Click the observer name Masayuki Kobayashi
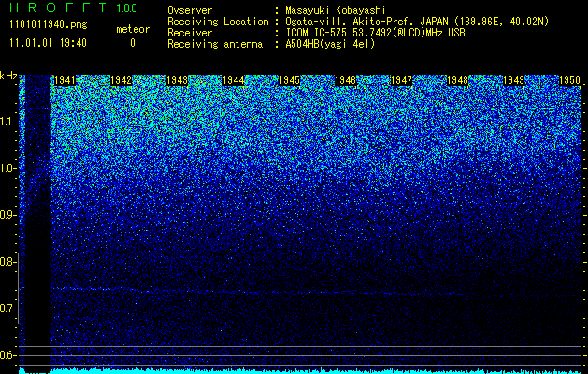Viewport: 588px width, 374px height. click(336, 10)
